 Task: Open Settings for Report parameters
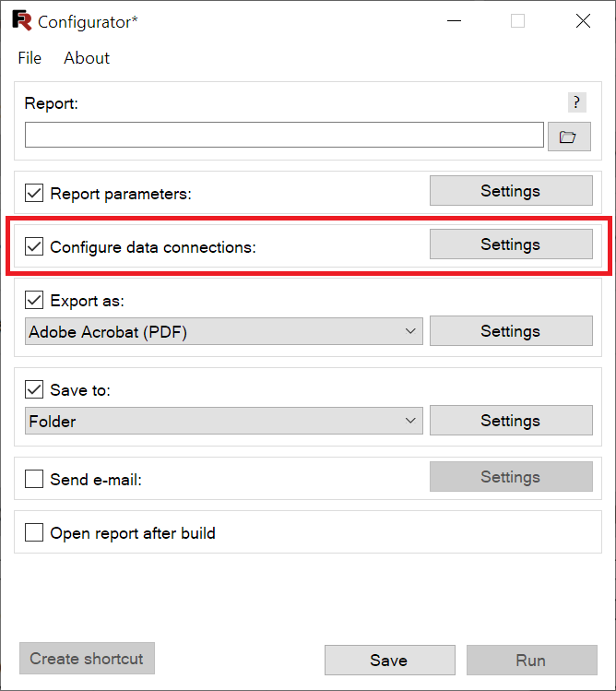[x=511, y=191]
